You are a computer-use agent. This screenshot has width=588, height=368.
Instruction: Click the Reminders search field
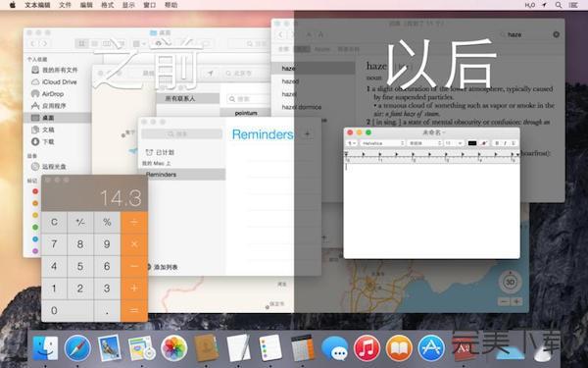(x=182, y=133)
